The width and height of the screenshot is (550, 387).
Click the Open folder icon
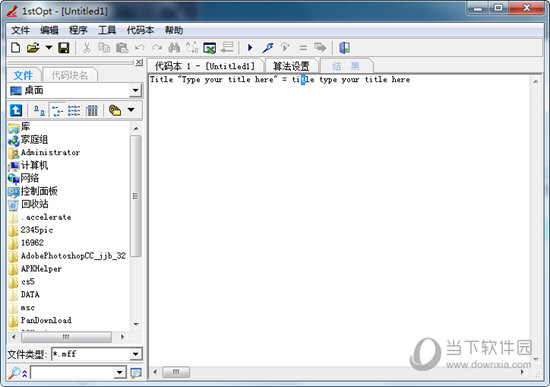(33, 48)
